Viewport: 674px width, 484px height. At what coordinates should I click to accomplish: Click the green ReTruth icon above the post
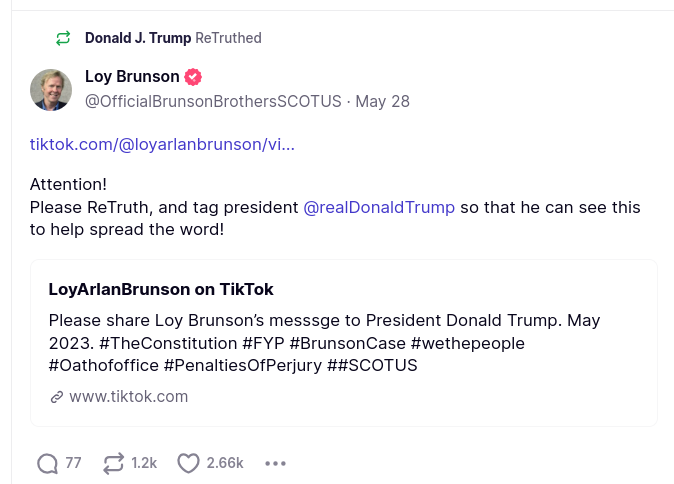[63, 38]
